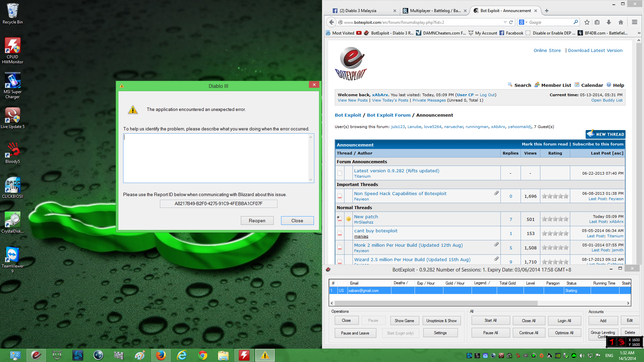Click the volume speaker tray icon
Viewport: 644px width, 362px height.
582,356
